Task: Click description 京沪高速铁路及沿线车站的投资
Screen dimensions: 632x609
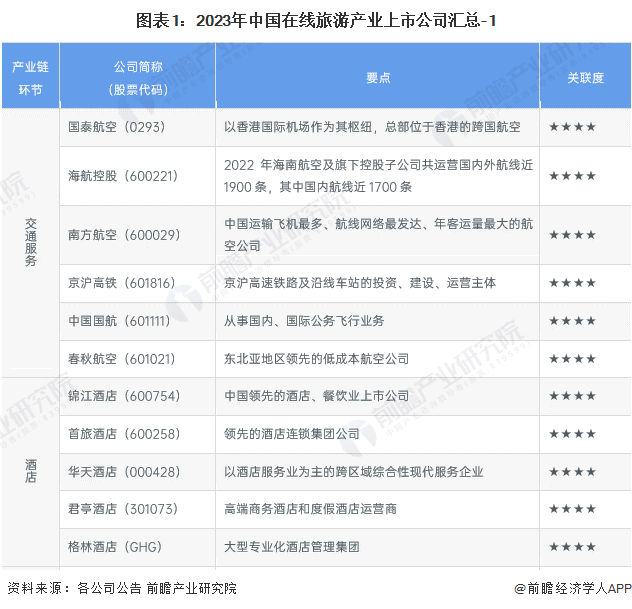Action: click(360, 283)
